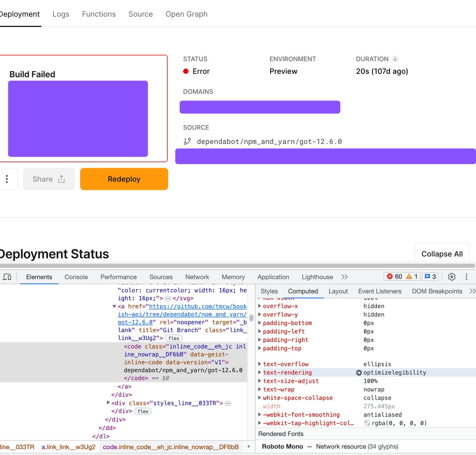Click the SVG ellipsis badge to expand contents
The height and width of the screenshot is (455, 476).
[168, 298]
